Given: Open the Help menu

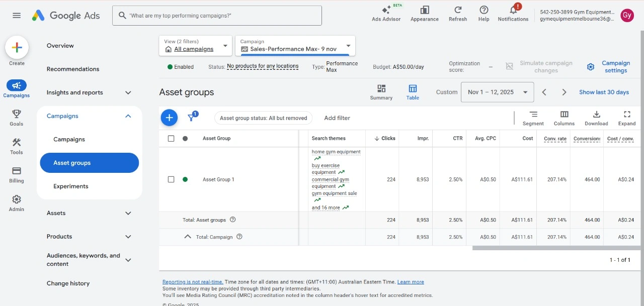Looking at the screenshot, I should tap(484, 14).
